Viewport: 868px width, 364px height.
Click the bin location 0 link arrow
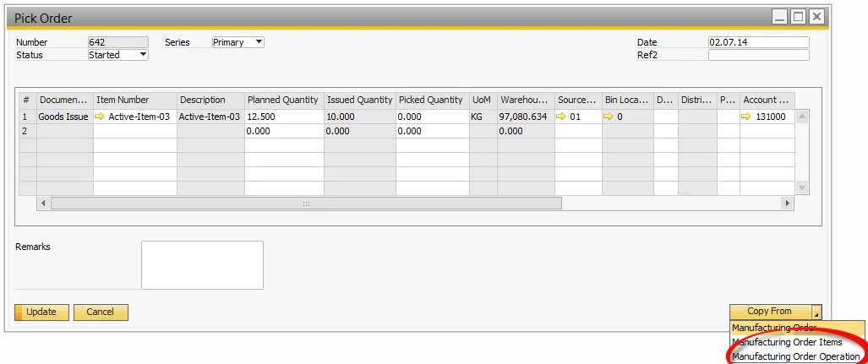pos(609,117)
